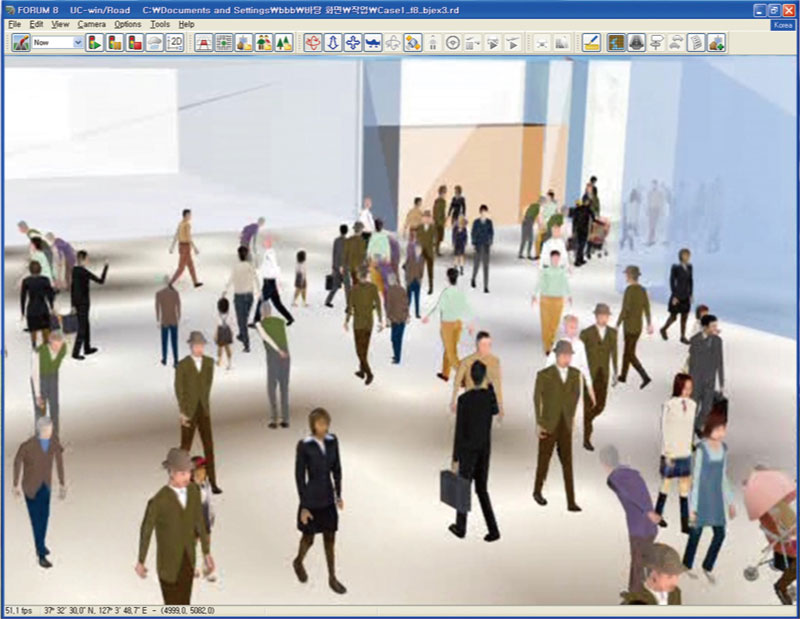This screenshot has width=800, height=619.
Task: Select the blue four-way pan tool
Action: [353, 43]
